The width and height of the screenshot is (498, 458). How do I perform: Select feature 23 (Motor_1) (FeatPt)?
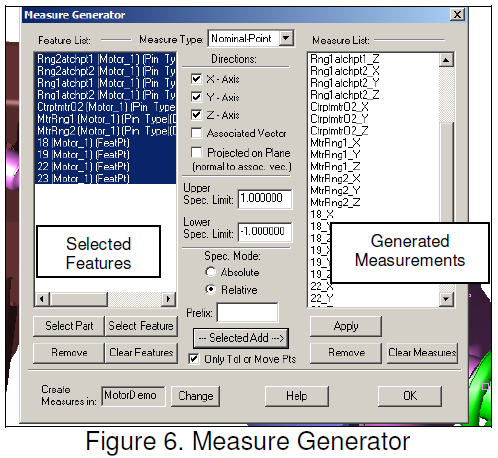coord(105,178)
